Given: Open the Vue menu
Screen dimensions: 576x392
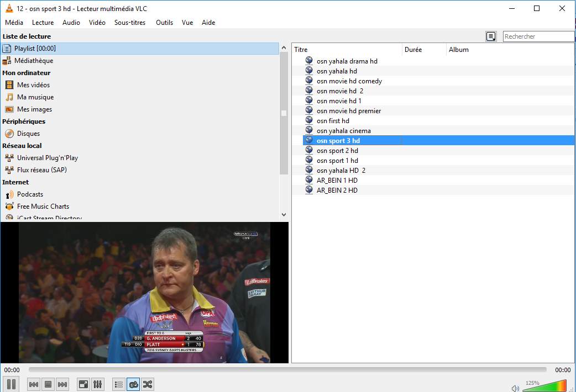Looking at the screenshot, I should pos(187,23).
